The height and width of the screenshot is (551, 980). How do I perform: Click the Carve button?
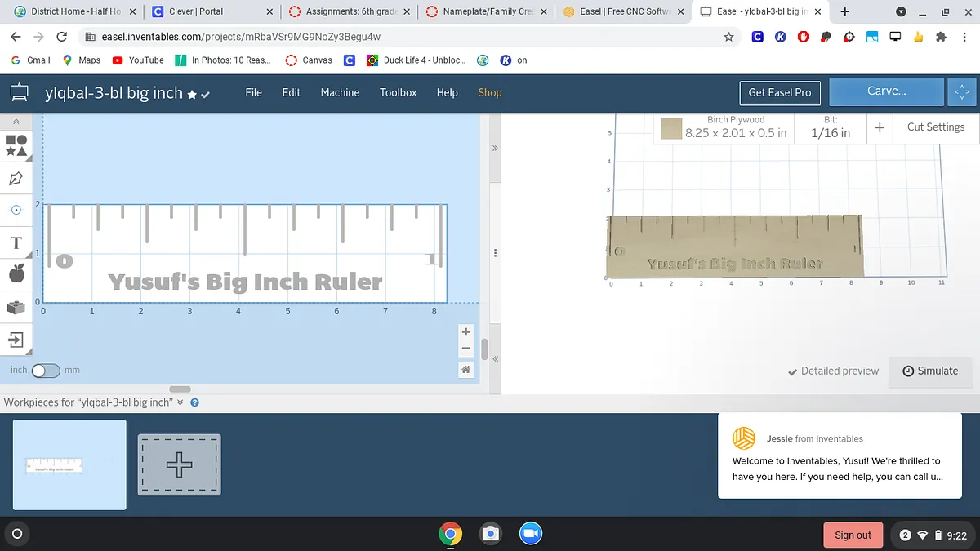[886, 91]
